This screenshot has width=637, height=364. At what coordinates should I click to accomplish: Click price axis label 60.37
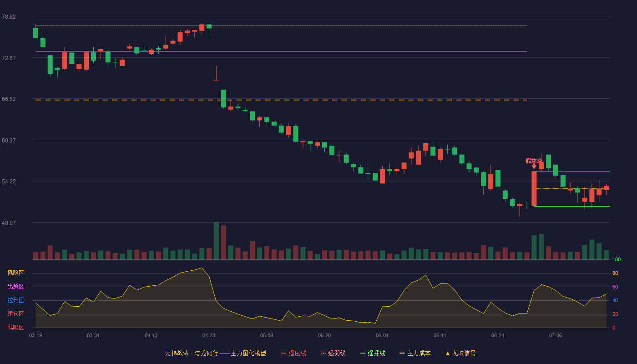tap(9, 140)
